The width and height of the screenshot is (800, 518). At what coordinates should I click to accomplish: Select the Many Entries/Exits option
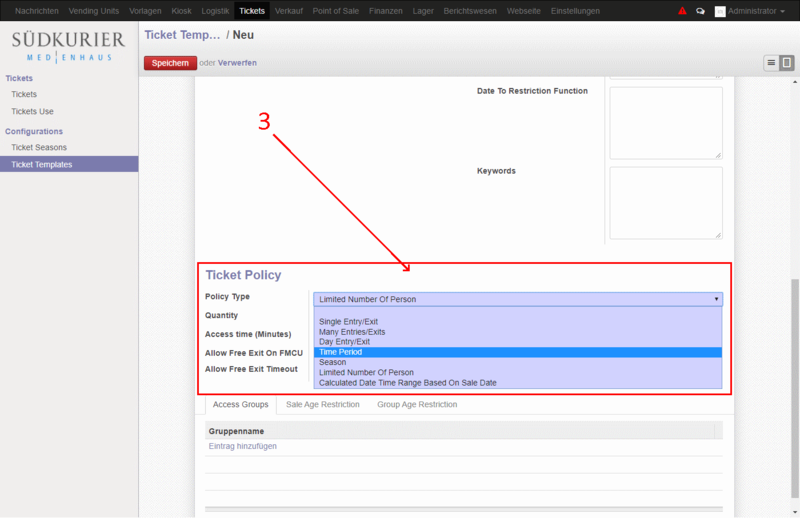tap(352, 332)
